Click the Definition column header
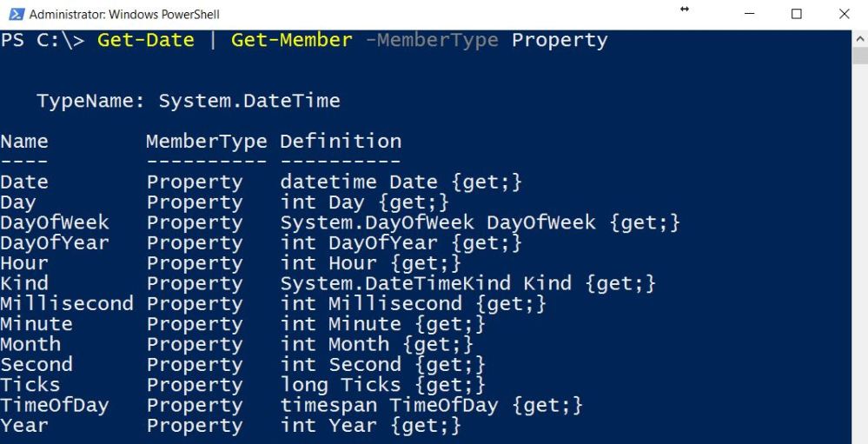Viewport: 868px width, 444px height. (x=341, y=142)
